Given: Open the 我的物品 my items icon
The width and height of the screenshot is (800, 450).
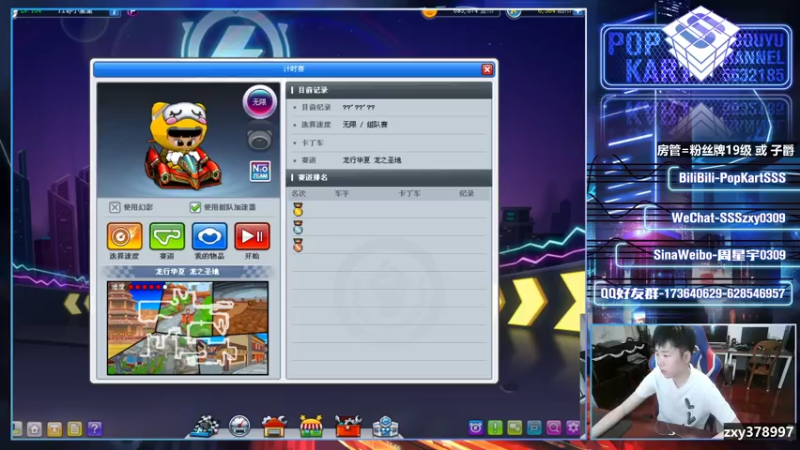Looking at the screenshot, I should [210, 236].
